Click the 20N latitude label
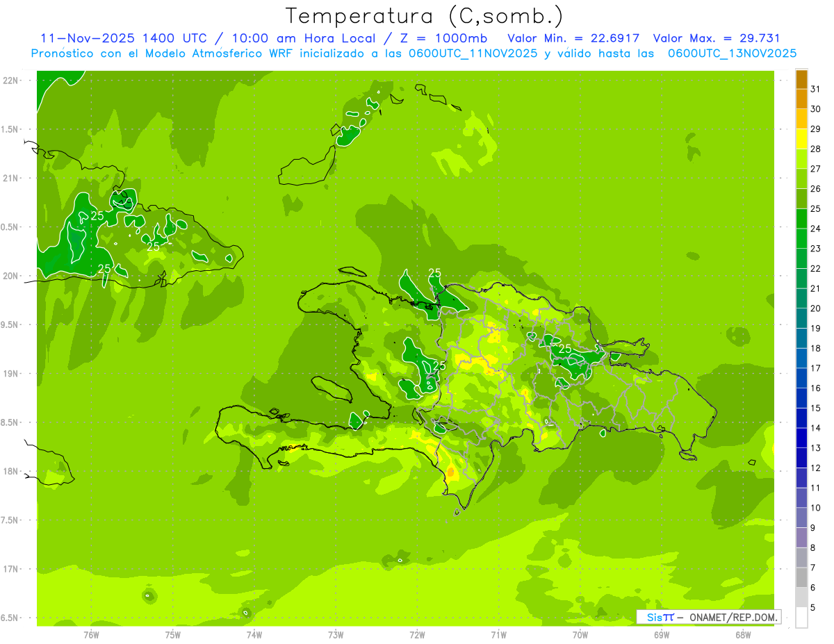The image size is (834, 644). [x=10, y=276]
